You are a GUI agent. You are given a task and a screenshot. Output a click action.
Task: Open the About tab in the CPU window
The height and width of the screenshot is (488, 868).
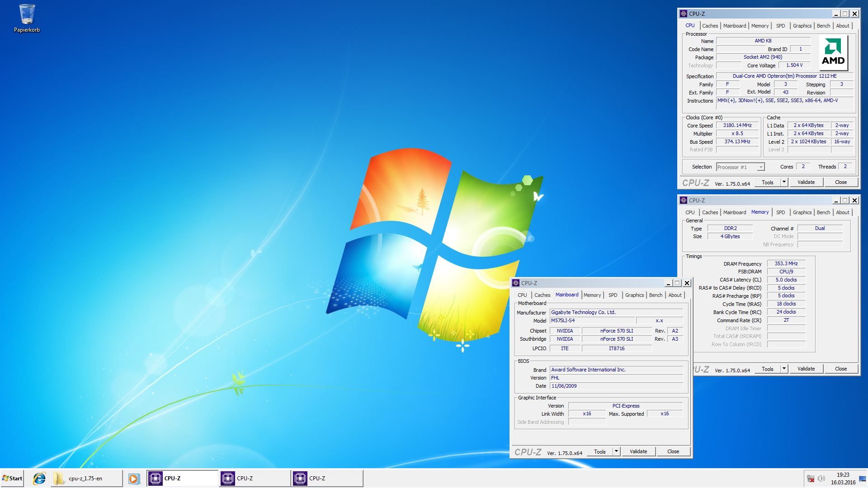[x=842, y=26]
